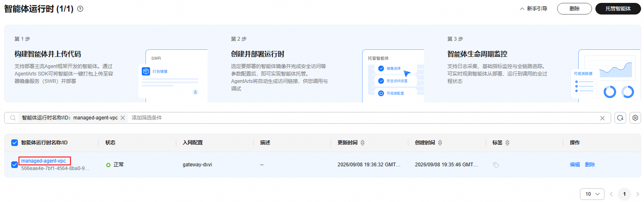Screen dimensions: 644x202
Task: Click the 托管智能体 steps illustration
Action: click(393, 76)
